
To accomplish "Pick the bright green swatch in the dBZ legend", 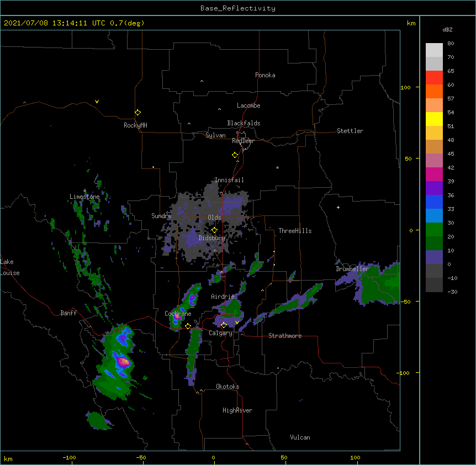I will (x=434, y=230).
